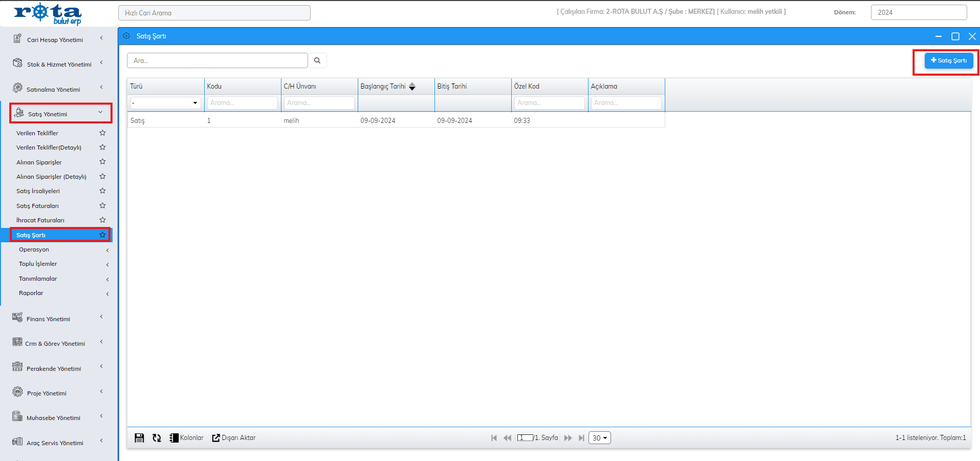Go to the next page arrow

coord(568,438)
